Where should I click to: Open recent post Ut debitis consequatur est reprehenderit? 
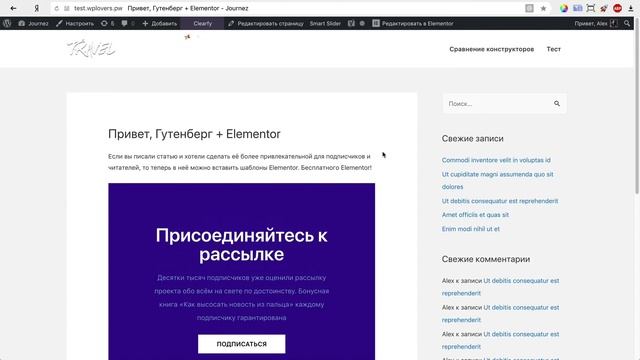(x=500, y=201)
